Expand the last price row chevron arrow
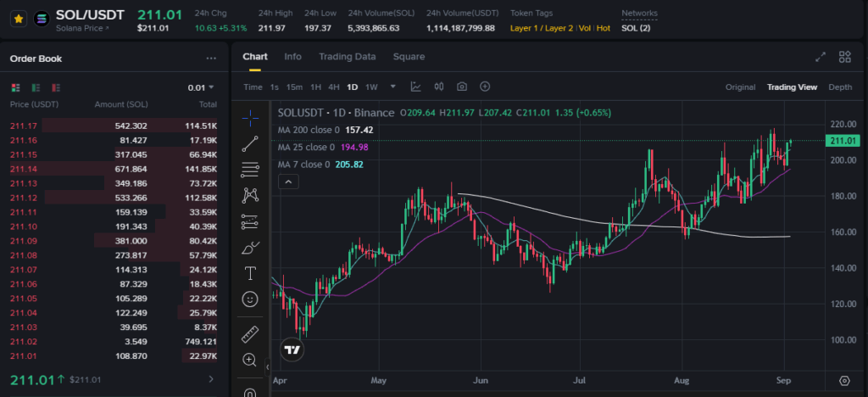868x397 pixels. tap(211, 379)
